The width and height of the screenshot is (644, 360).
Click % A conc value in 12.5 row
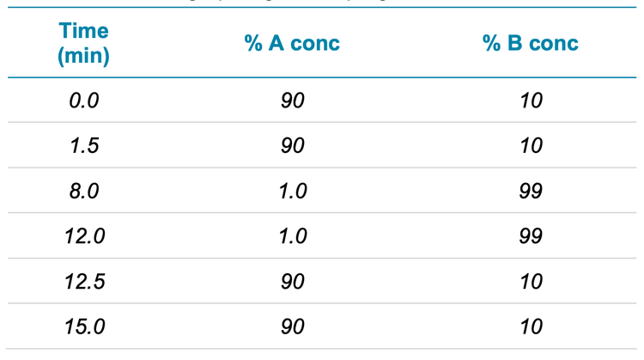click(x=292, y=281)
